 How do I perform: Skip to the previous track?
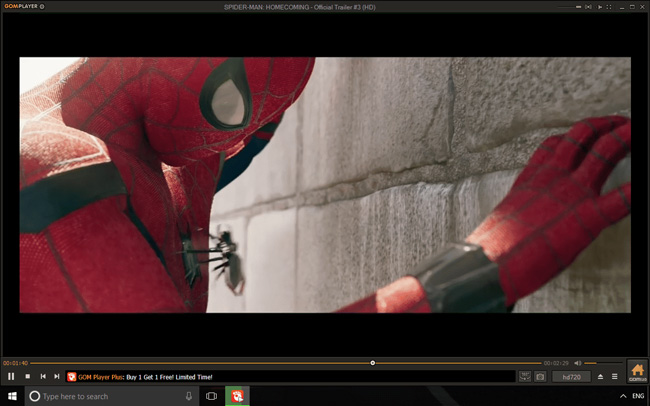click(43, 377)
